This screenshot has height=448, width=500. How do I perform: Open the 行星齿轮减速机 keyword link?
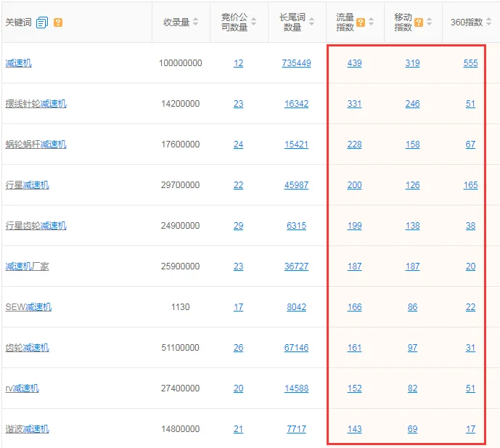(x=36, y=226)
